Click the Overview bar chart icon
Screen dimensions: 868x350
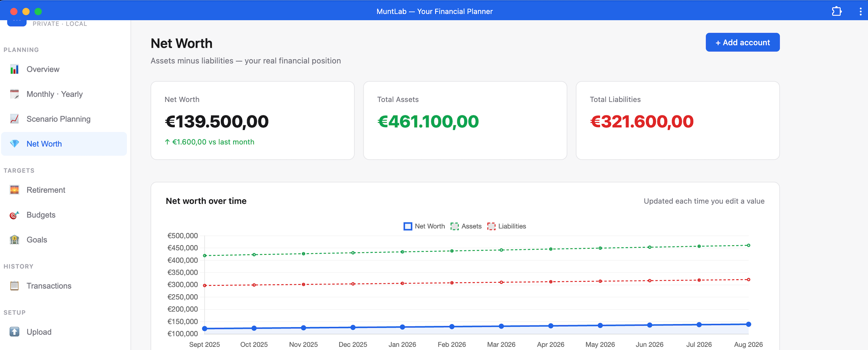tap(14, 69)
